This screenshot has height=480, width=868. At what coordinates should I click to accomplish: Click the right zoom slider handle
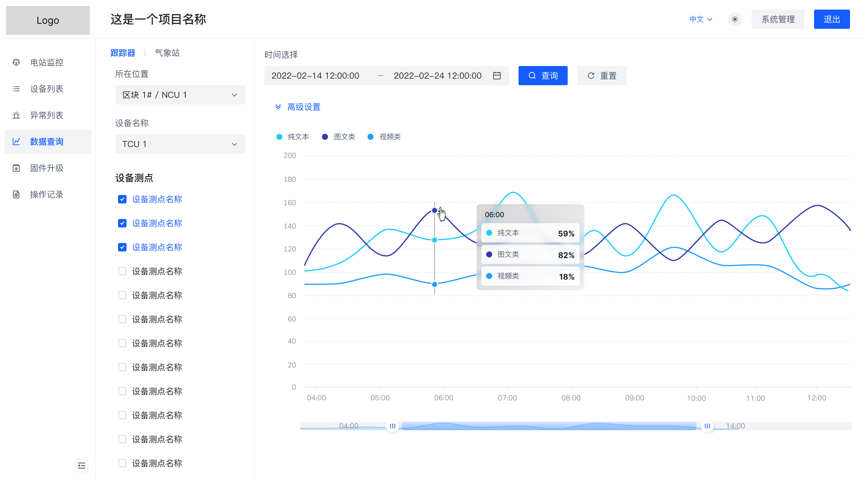(707, 426)
